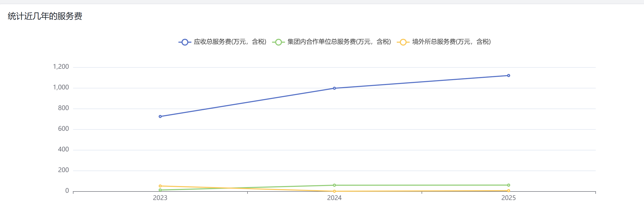644x215 pixels.
Task: Select the blue data point for 2024
Action: (334, 88)
